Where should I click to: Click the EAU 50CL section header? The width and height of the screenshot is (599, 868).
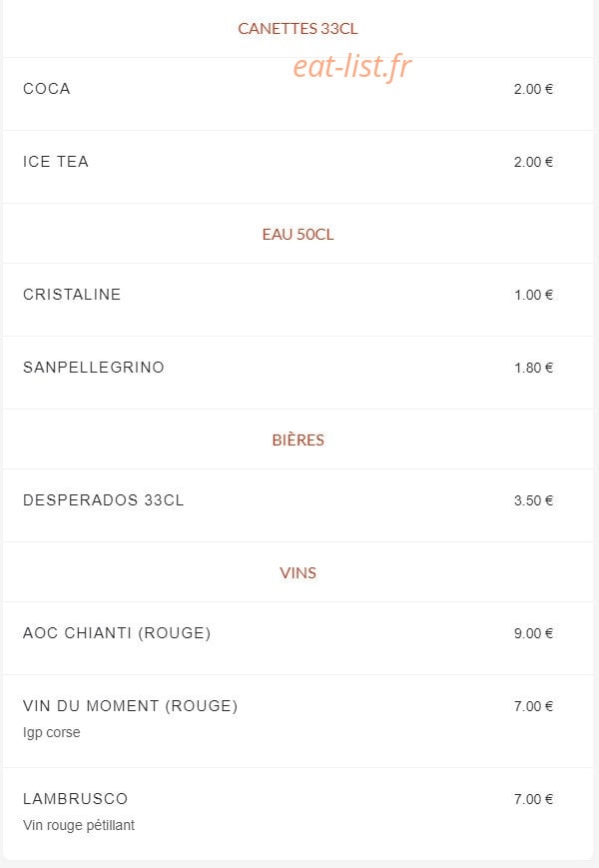tap(298, 235)
